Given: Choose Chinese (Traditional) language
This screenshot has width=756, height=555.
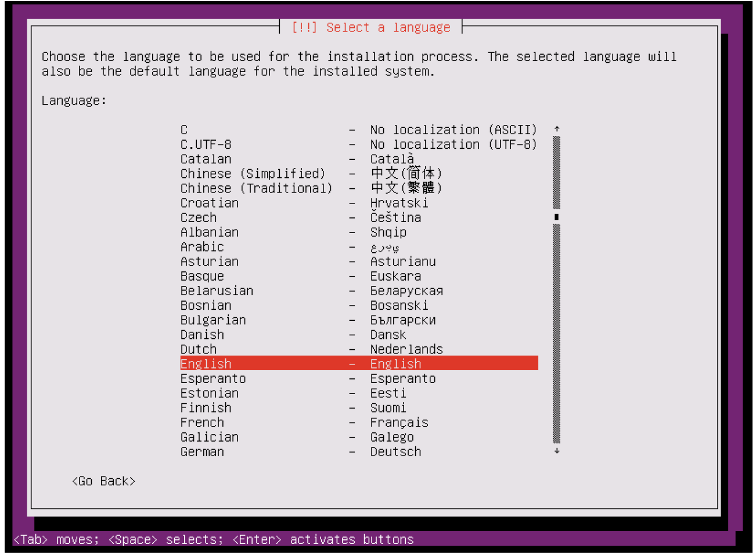Looking at the screenshot, I should coord(359,188).
